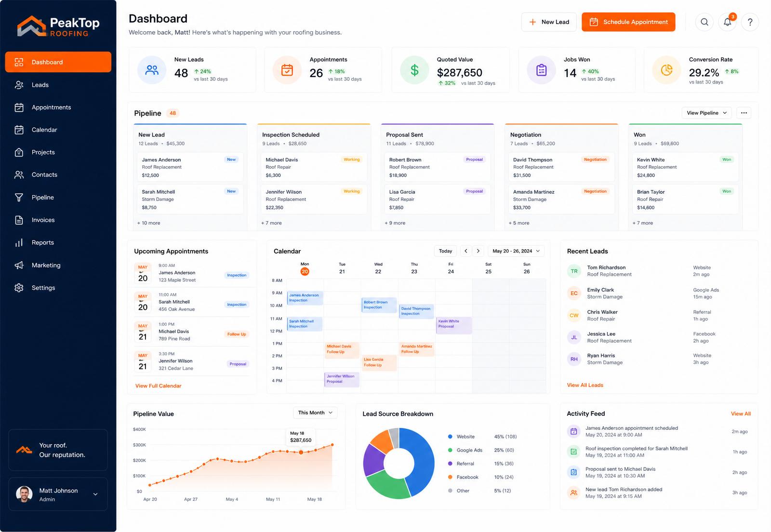Expand 7 more in Inspection Scheduled
The width and height of the screenshot is (771, 532).
[271, 223]
